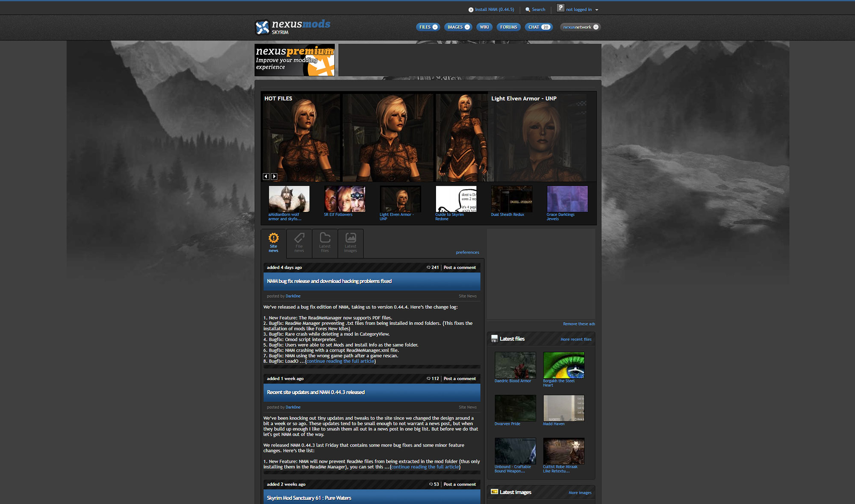
Task: Expand the nexusnetwork dropdown
Action: point(596,27)
